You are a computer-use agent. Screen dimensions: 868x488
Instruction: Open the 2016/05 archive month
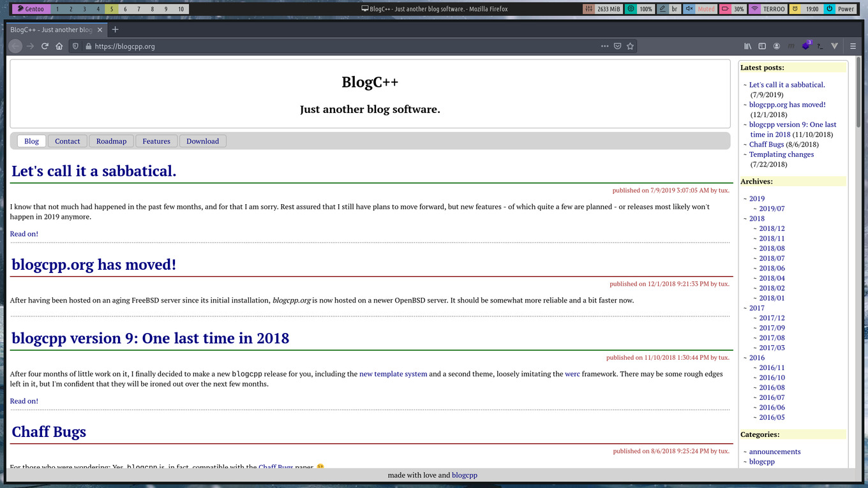pyautogui.click(x=772, y=417)
